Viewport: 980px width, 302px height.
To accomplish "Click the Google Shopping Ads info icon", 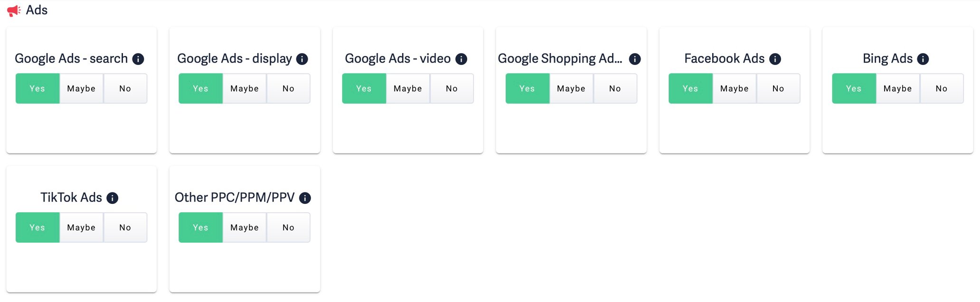I will coord(635,59).
